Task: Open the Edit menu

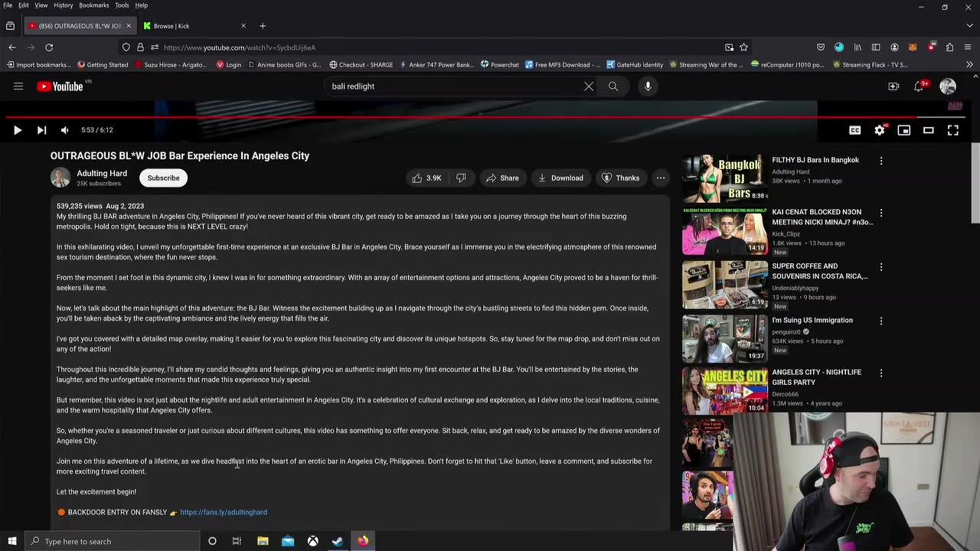Action: coord(24,5)
